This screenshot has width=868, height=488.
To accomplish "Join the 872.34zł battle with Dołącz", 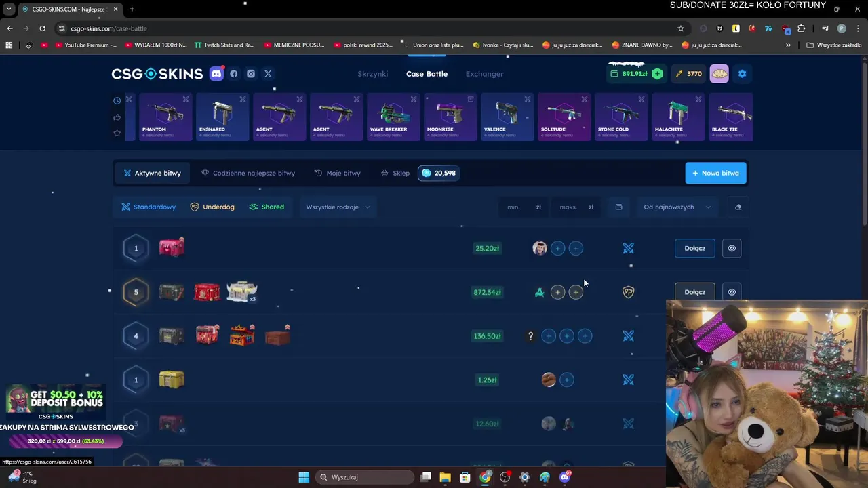I will [x=694, y=292].
